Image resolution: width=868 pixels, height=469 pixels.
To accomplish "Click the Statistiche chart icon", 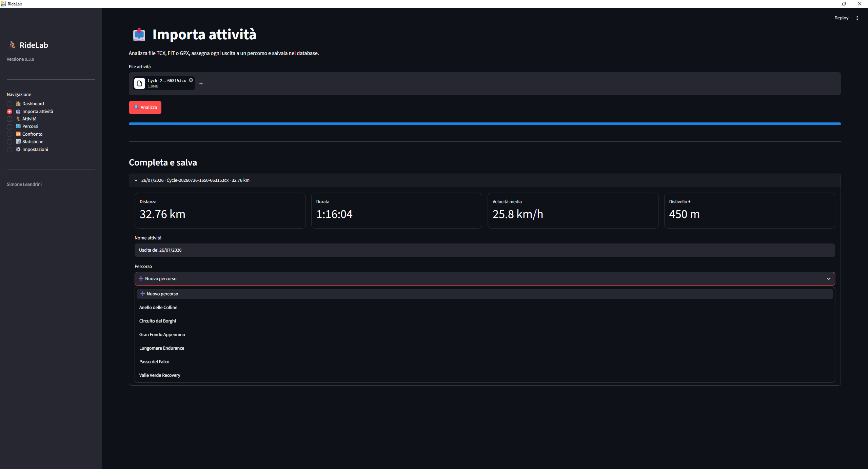I will (18, 141).
